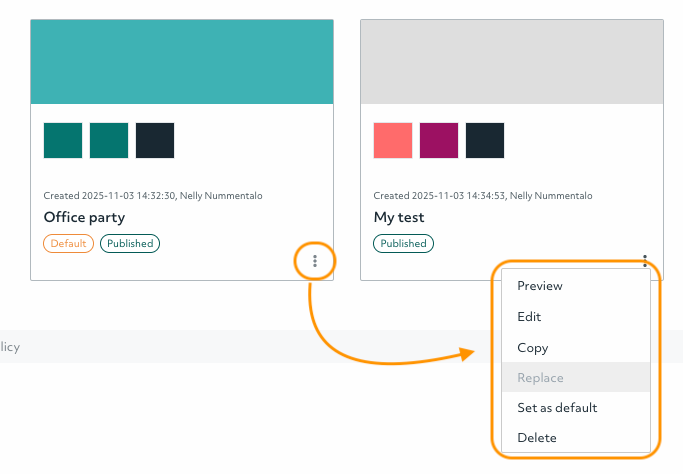Image resolution: width=683 pixels, height=474 pixels.
Task: Click the Published badge on Office party
Action: [130, 243]
